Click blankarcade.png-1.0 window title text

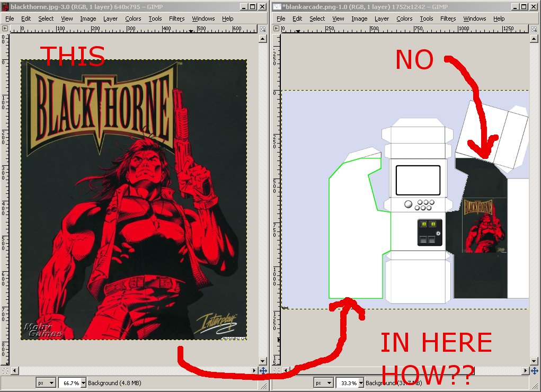(365, 6)
